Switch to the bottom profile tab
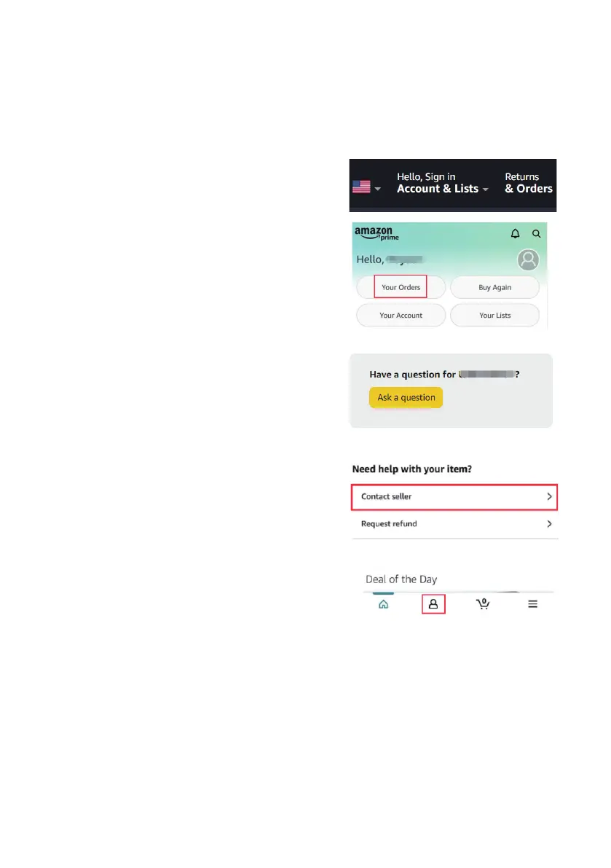The width and height of the screenshot is (611, 868). pos(433,604)
